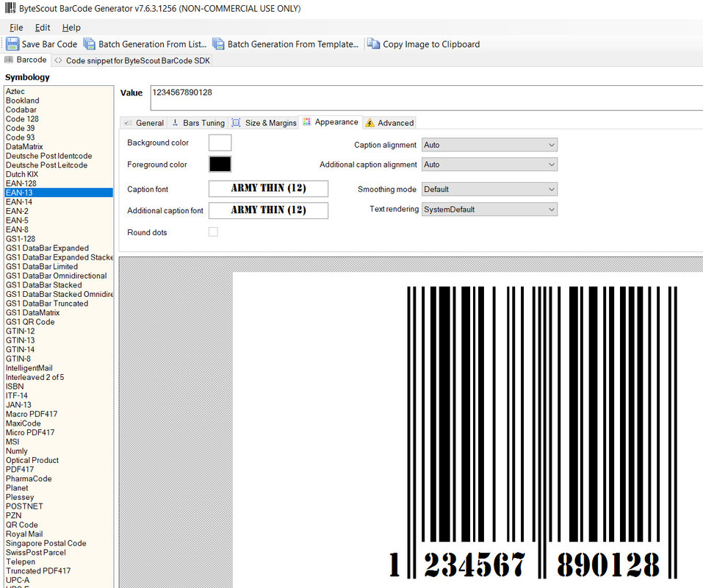Screen dimensions: 703x588
Task: Click the Save Bar Code button label
Action: point(49,44)
